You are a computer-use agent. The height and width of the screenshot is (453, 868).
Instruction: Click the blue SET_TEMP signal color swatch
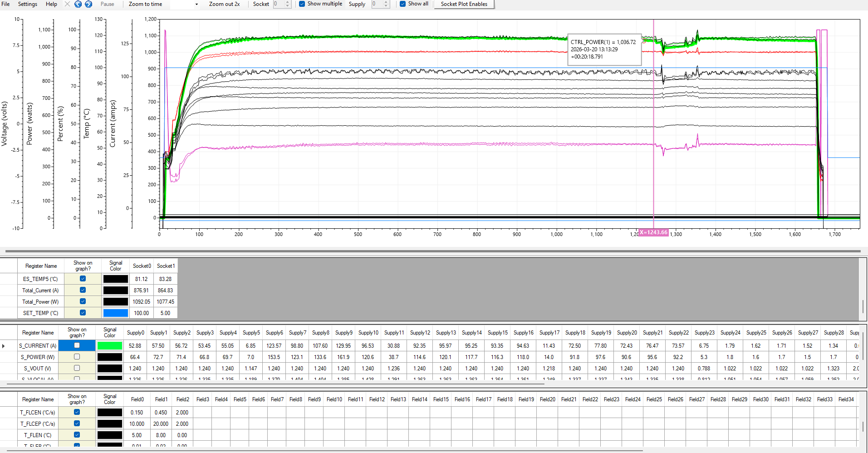coord(116,313)
